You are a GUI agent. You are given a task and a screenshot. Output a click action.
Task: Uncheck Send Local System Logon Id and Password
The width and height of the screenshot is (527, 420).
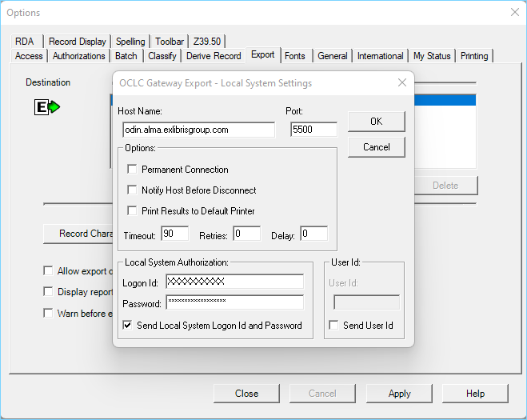[x=128, y=326]
